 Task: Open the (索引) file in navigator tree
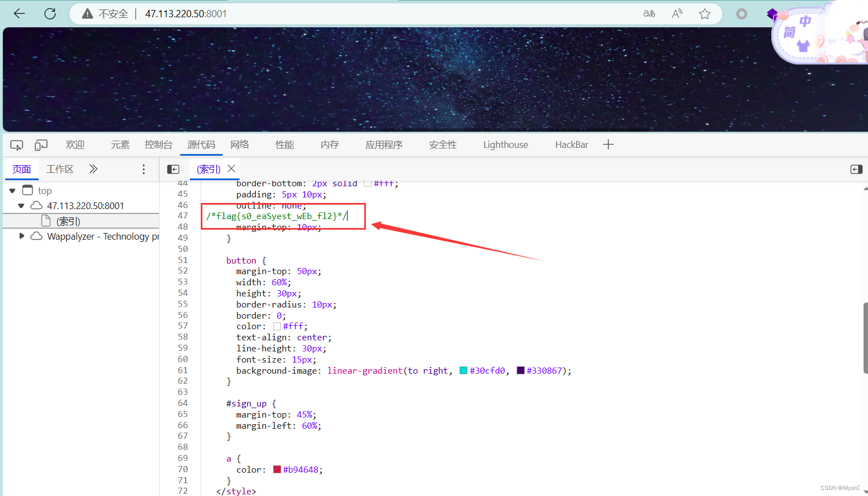(68, 221)
